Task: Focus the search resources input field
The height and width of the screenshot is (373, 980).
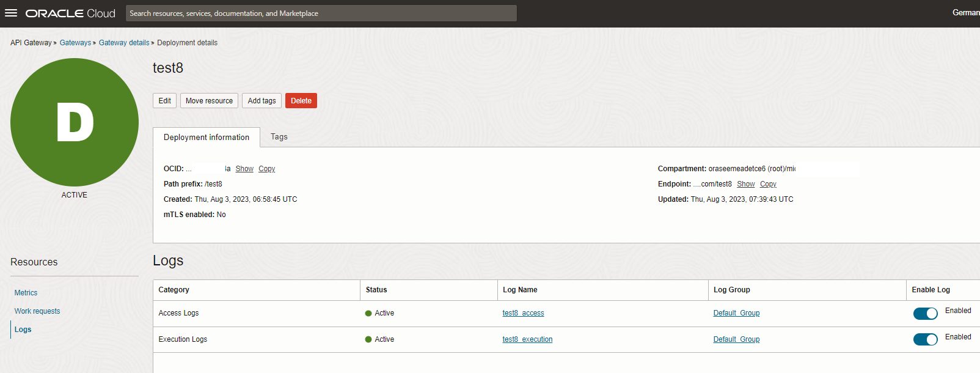Action: [x=321, y=13]
